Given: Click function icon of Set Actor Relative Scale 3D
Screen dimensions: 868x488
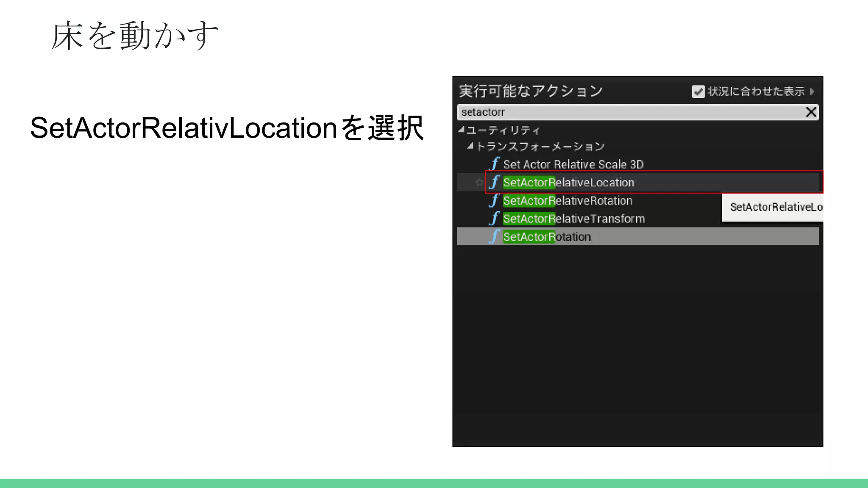Looking at the screenshot, I should (x=494, y=164).
